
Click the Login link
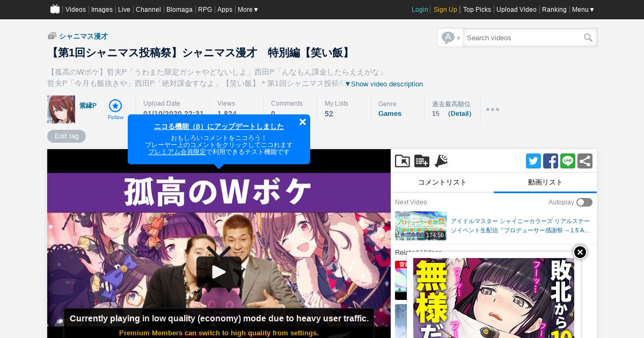420,10
